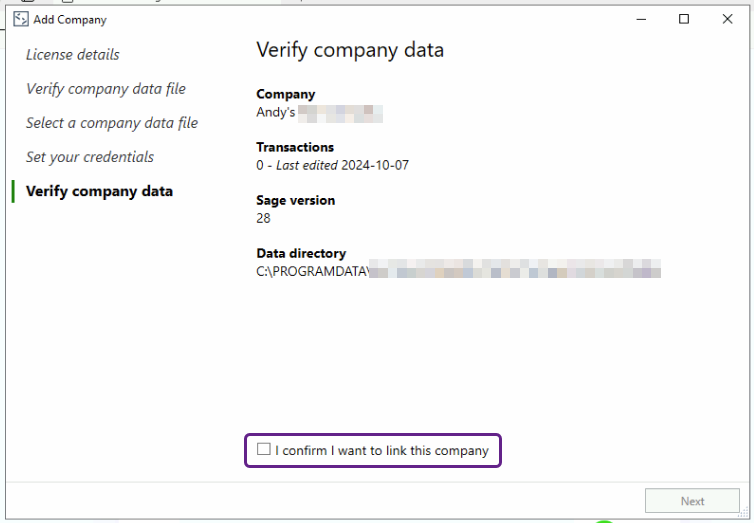Click the window resize grip corner

click(x=743, y=513)
